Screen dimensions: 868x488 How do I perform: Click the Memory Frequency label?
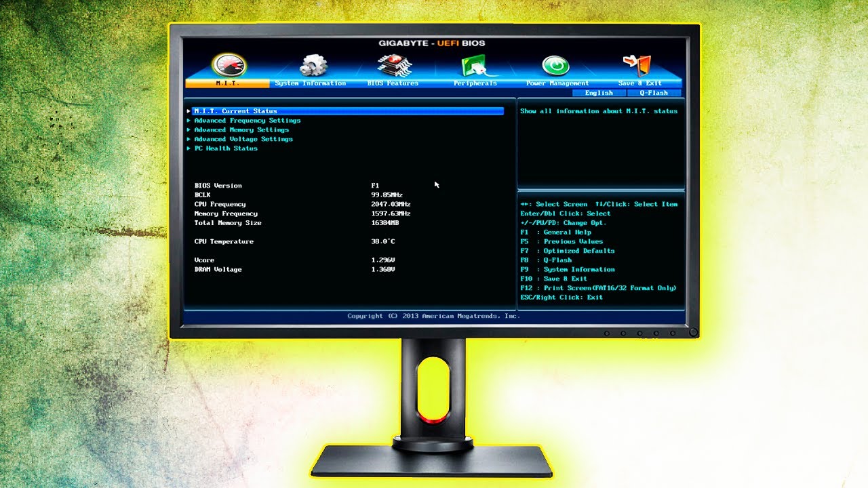(226, 213)
